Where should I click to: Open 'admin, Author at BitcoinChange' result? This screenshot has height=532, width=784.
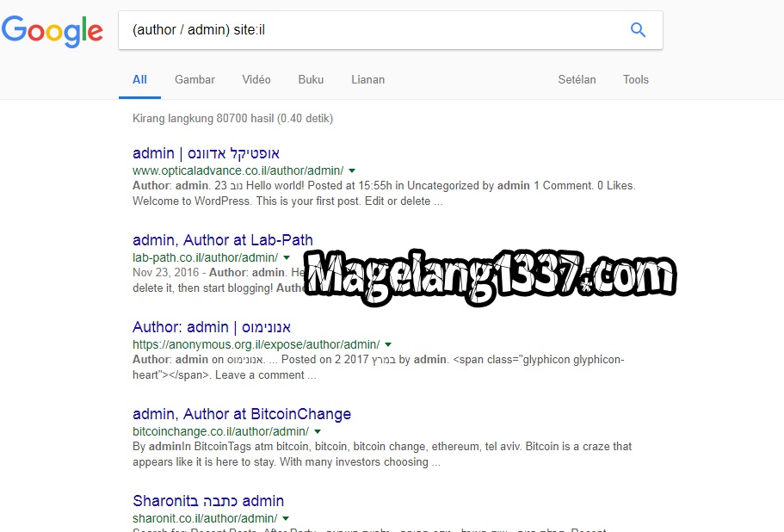(242, 414)
